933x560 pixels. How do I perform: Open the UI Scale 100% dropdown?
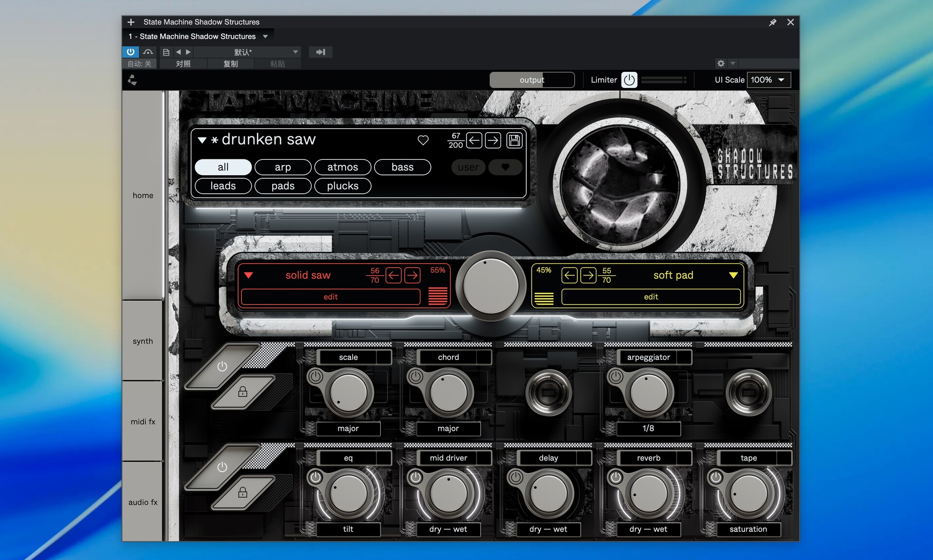[769, 80]
